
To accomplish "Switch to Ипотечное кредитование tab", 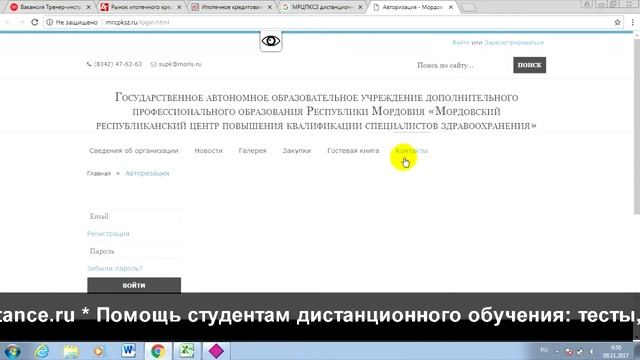I will click(231, 7).
